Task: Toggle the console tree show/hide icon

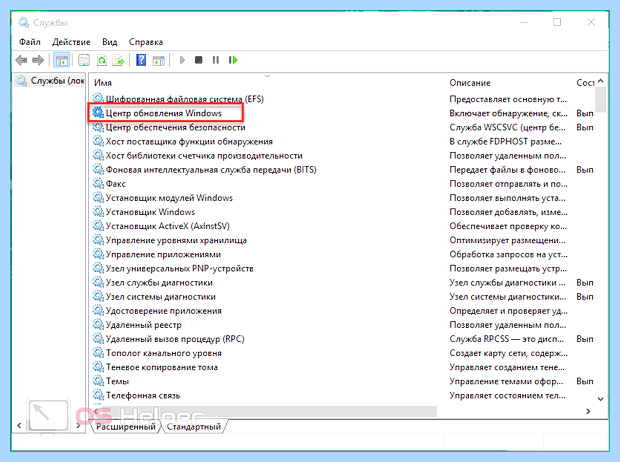Action: coord(62,61)
